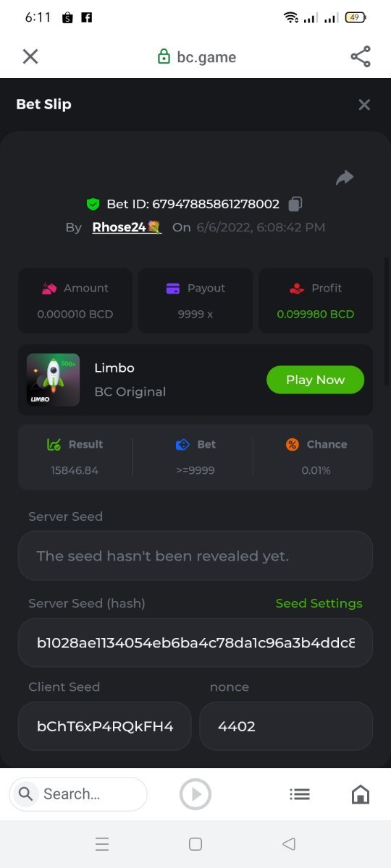This screenshot has height=868, width=391.
Task: Select the Server Seed (hash) field
Action: click(195, 642)
